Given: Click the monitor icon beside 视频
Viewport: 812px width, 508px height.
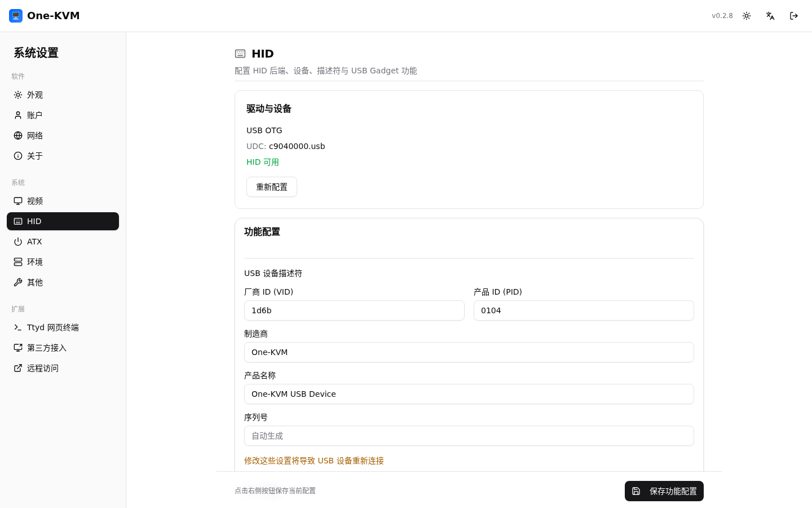Looking at the screenshot, I should 18,201.
